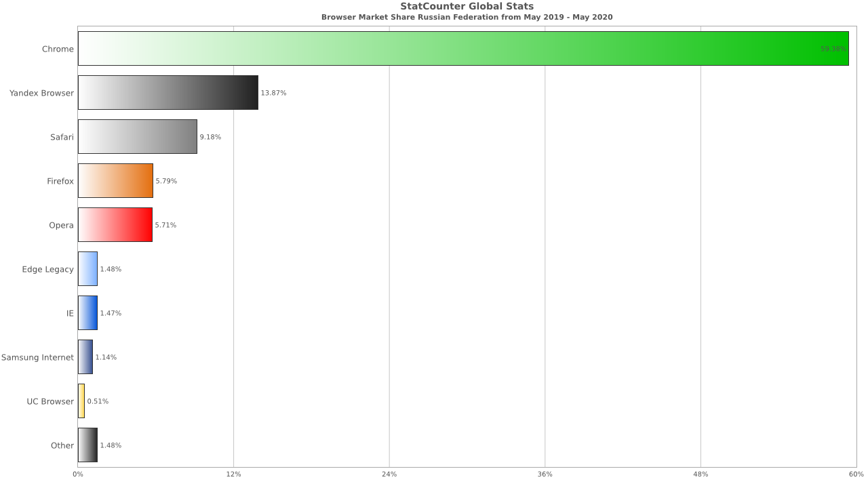Click the 13.87% value label
The image size is (868, 488).
click(x=273, y=93)
